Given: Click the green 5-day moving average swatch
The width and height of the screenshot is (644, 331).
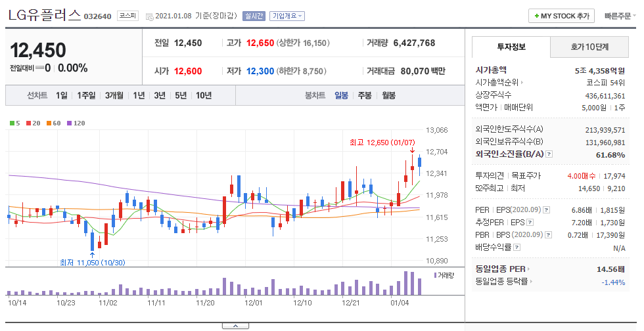Looking at the screenshot, I should [12, 123].
